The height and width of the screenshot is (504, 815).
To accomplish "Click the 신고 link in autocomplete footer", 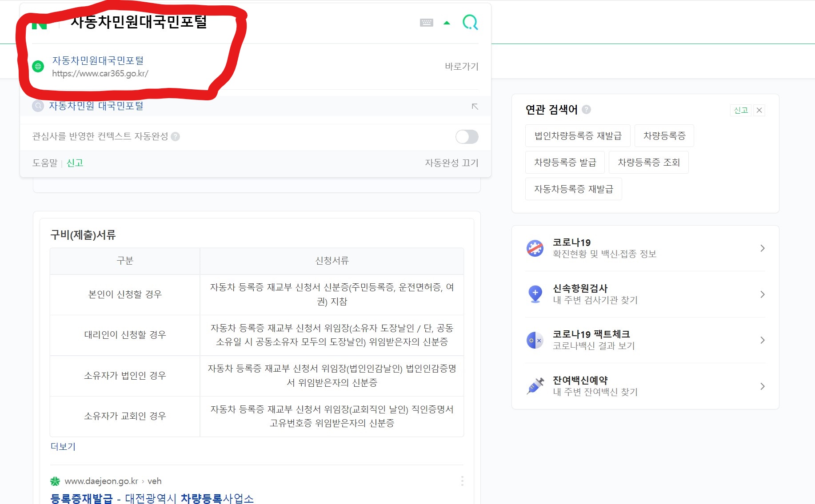I will pyautogui.click(x=75, y=163).
